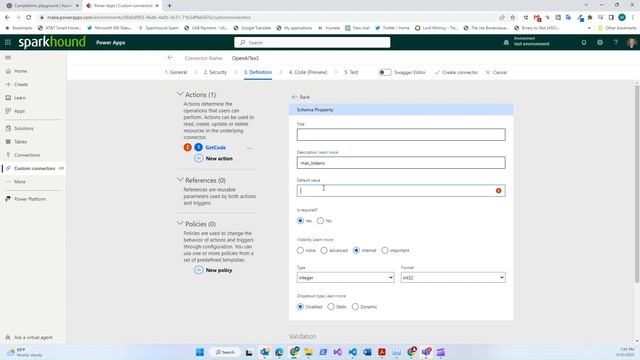Collapse the left navigation hamburger menu

(8, 58)
